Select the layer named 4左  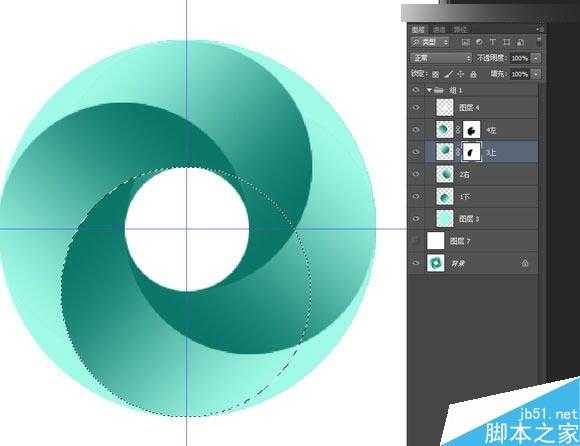[x=492, y=130]
